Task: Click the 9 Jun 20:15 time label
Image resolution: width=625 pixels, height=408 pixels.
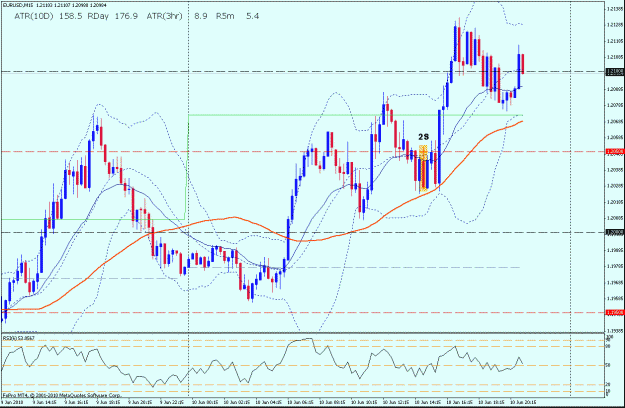Action: tap(140, 402)
